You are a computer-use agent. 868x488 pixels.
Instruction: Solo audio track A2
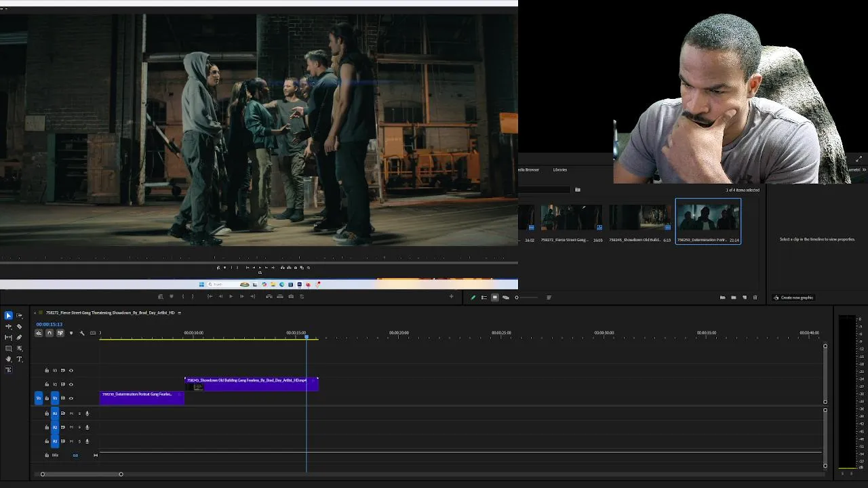click(x=79, y=427)
